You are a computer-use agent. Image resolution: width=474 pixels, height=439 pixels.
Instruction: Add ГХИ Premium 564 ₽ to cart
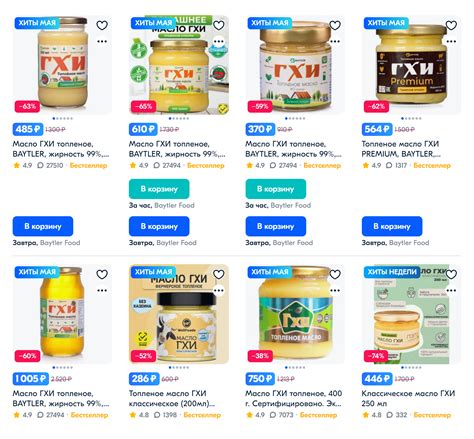tap(392, 226)
